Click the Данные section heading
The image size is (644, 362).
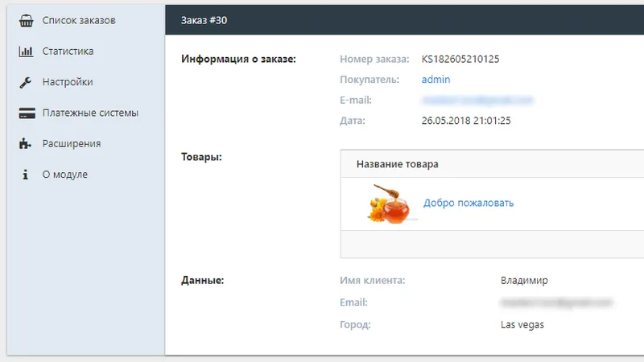click(203, 280)
